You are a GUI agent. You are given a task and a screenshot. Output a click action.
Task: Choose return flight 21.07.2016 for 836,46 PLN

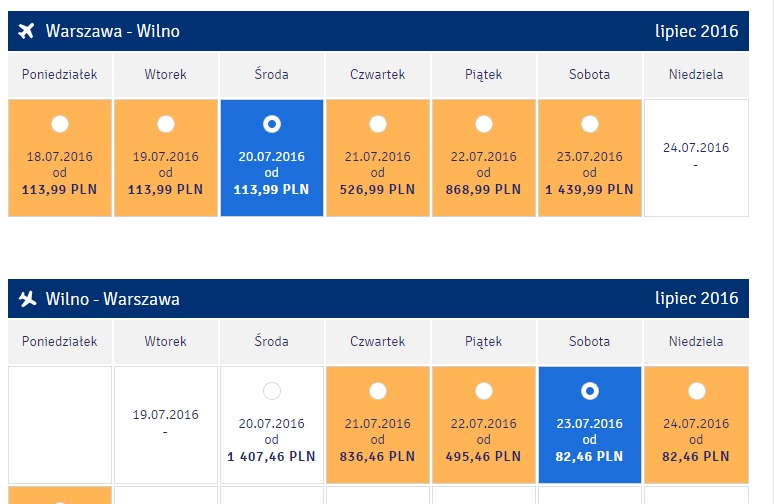378,391
